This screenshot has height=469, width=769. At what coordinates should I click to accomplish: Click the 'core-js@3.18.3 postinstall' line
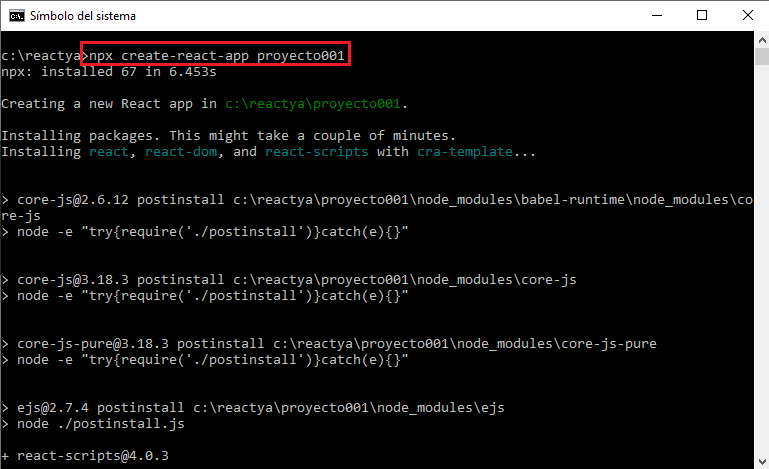[289, 280]
